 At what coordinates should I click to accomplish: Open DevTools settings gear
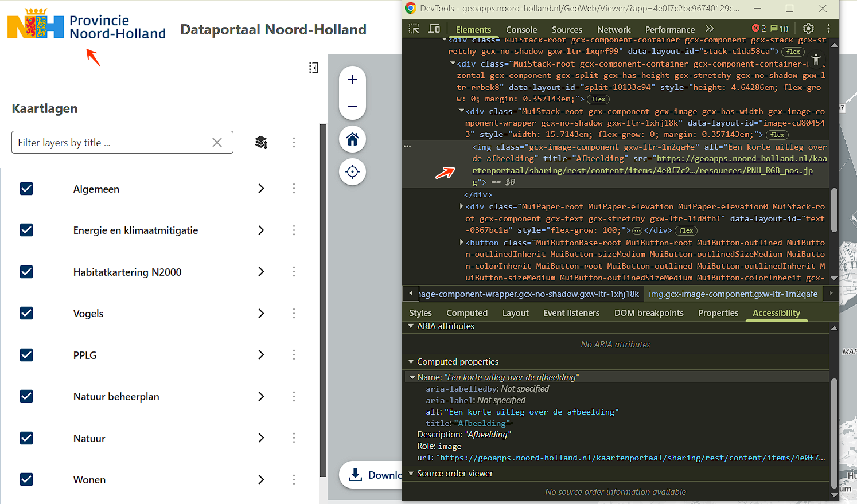tap(808, 29)
